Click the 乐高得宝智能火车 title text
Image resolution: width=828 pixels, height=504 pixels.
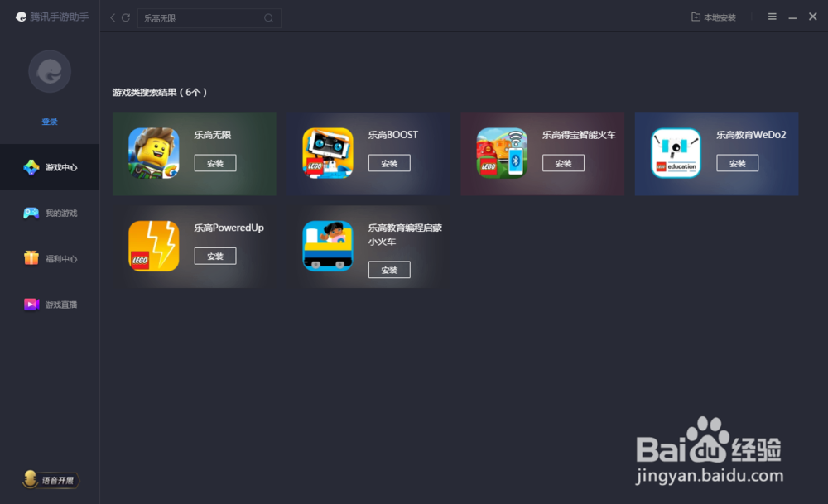tap(579, 135)
